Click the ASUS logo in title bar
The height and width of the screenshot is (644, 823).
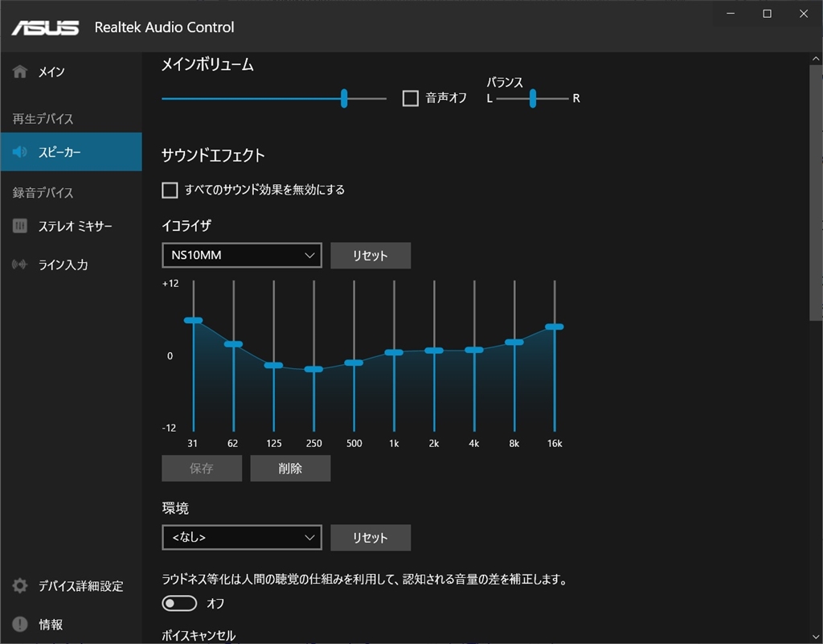[x=45, y=27]
